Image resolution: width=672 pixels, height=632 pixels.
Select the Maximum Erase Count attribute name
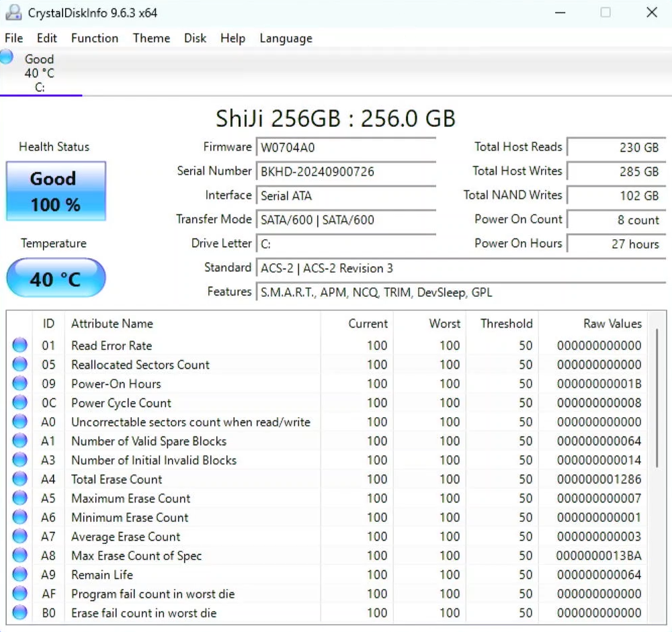[x=131, y=498]
